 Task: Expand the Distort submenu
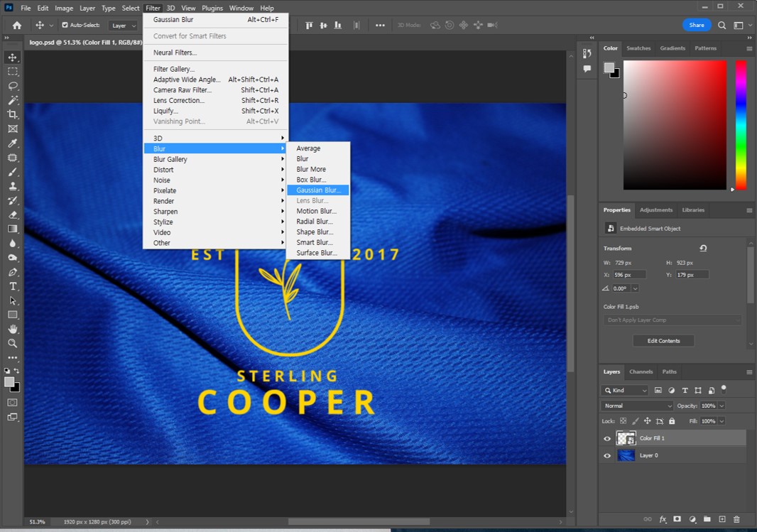tap(216, 170)
